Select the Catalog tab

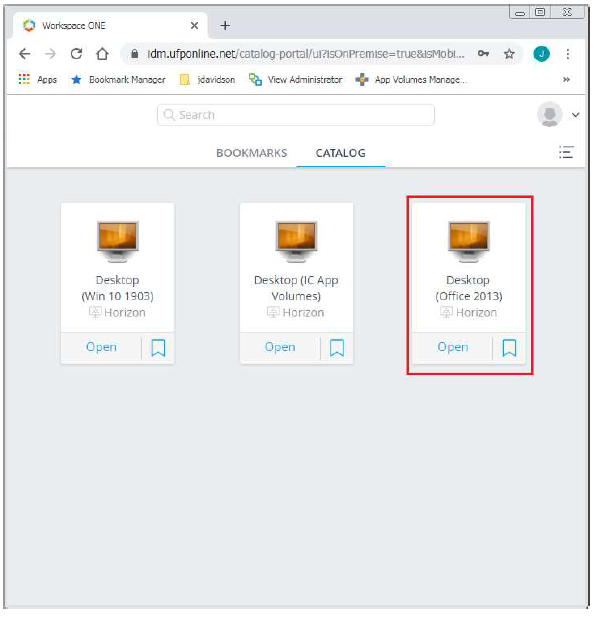click(x=340, y=153)
